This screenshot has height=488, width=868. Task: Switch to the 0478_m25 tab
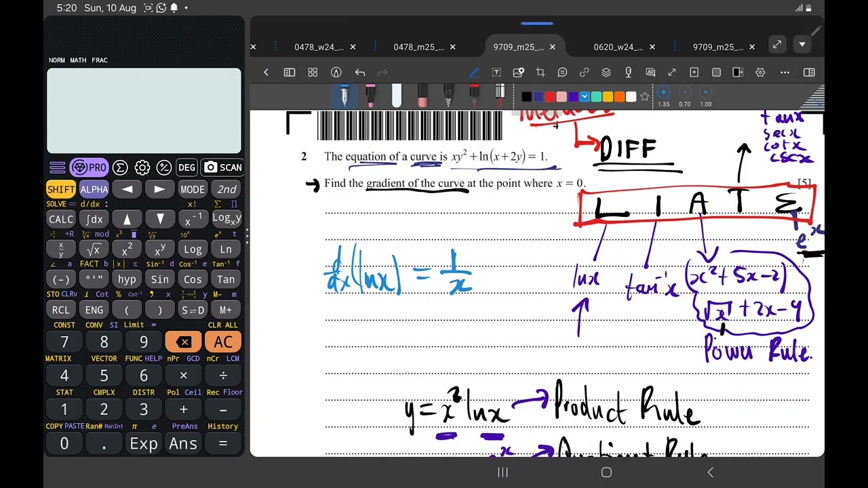coord(418,47)
